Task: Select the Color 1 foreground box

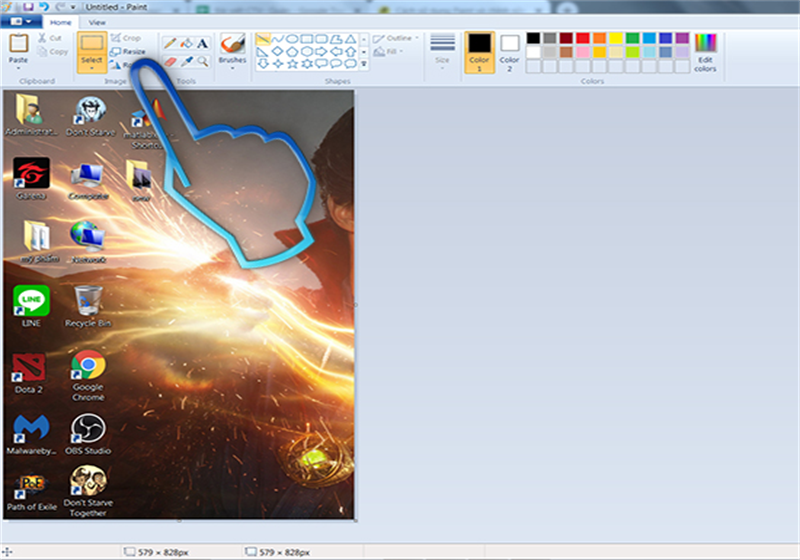Action: coord(479,52)
